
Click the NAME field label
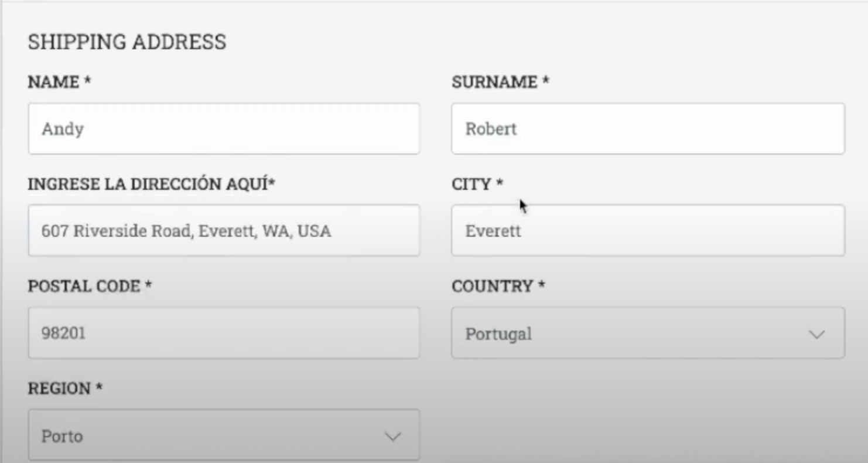pyautogui.click(x=59, y=82)
